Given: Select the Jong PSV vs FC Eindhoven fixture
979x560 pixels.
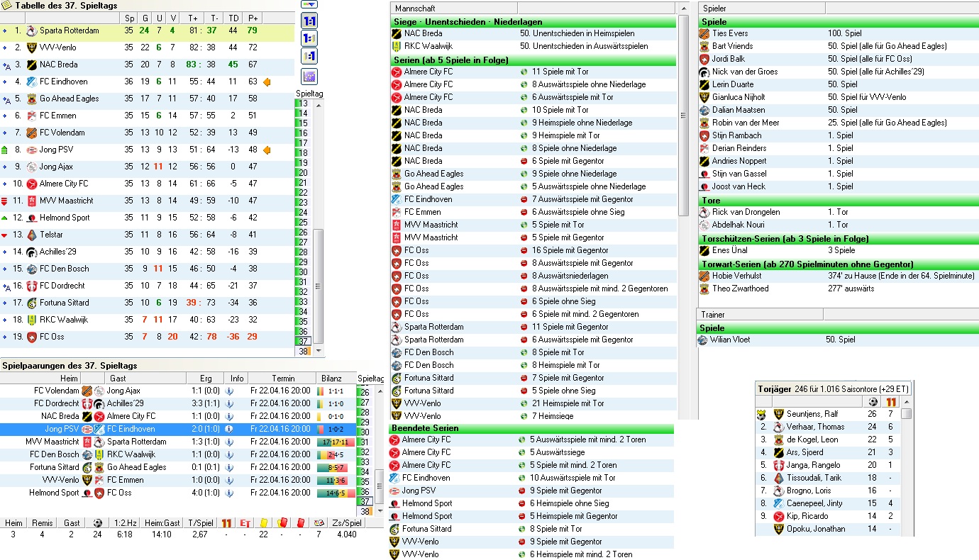Looking at the screenshot, I should (x=178, y=429).
